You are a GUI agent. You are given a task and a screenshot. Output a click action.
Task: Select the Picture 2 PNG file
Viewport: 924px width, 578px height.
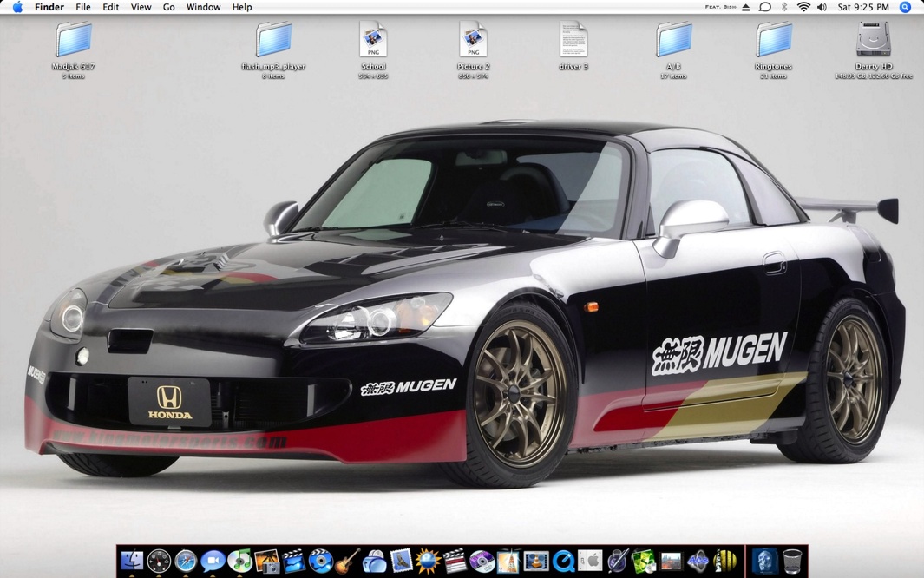click(473, 41)
